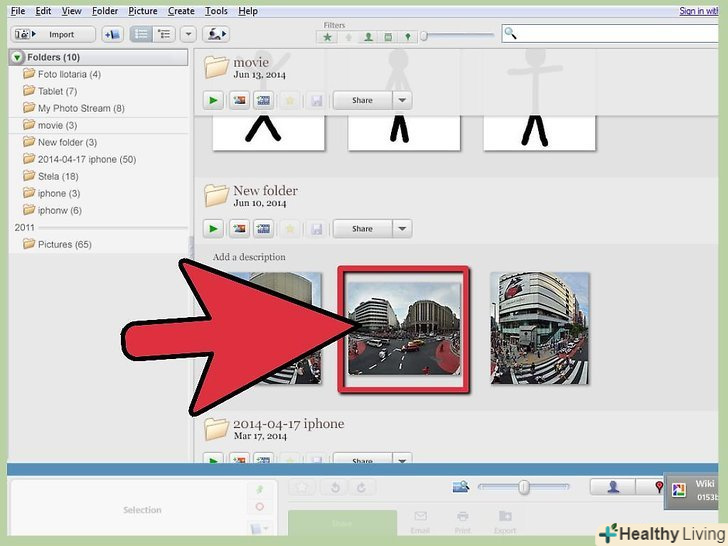Toggle the starred photos filter
The width and height of the screenshot is (728, 546).
(x=327, y=37)
